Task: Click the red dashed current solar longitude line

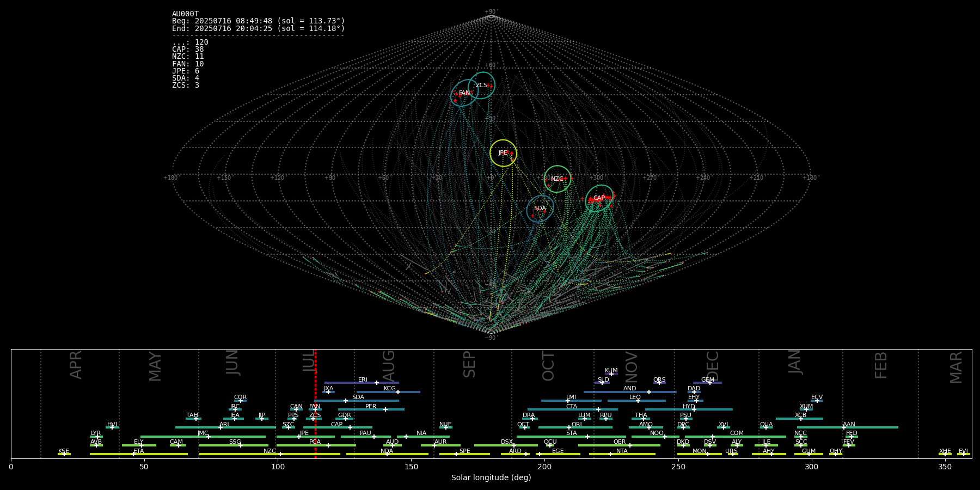Action: (x=315, y=403)
